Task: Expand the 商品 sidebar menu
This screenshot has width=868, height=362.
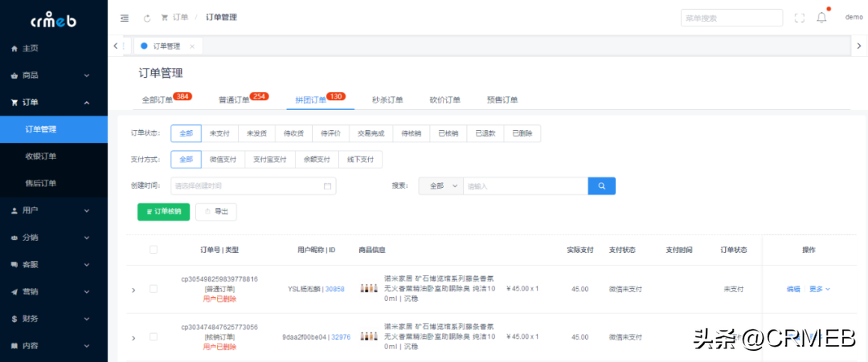Action: click(54, 75)
